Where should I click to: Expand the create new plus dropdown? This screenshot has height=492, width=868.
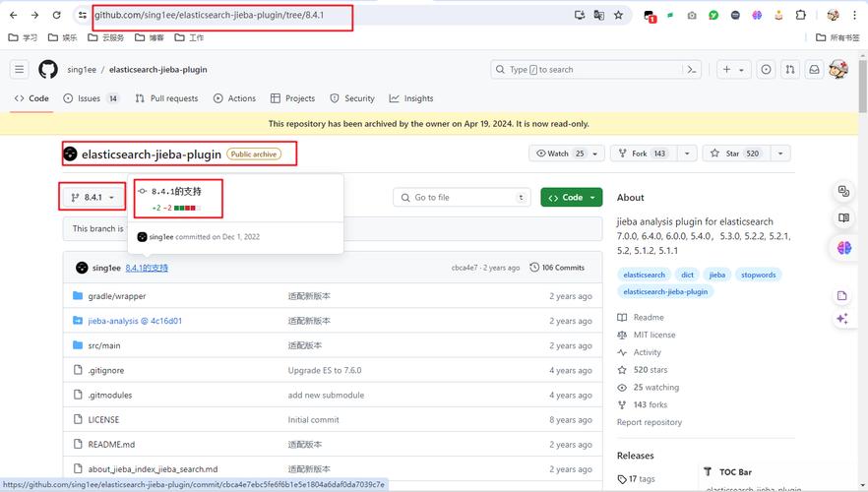(733, 69)
